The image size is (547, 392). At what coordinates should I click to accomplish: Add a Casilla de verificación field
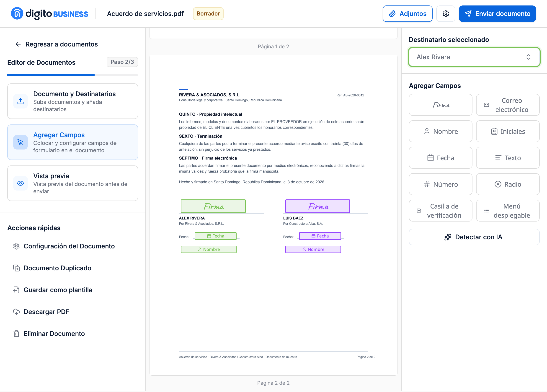point(440,211)
